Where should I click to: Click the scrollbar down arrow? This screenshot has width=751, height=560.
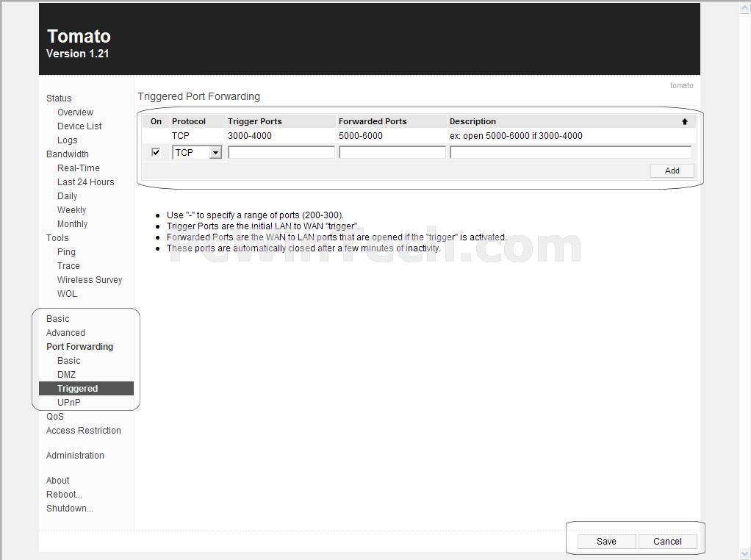coord(745,554)
